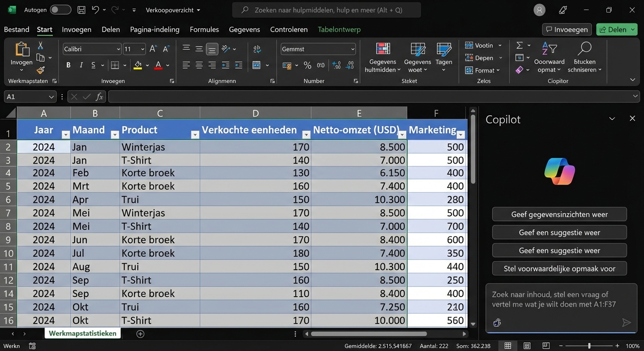Apply the Percent style icon
The image size is (644, 351).
[308, 65]
